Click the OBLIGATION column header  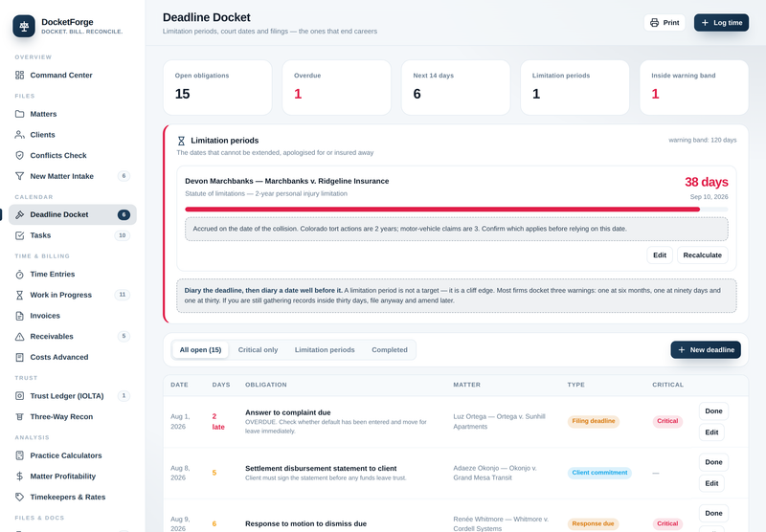tap(266, 385)
